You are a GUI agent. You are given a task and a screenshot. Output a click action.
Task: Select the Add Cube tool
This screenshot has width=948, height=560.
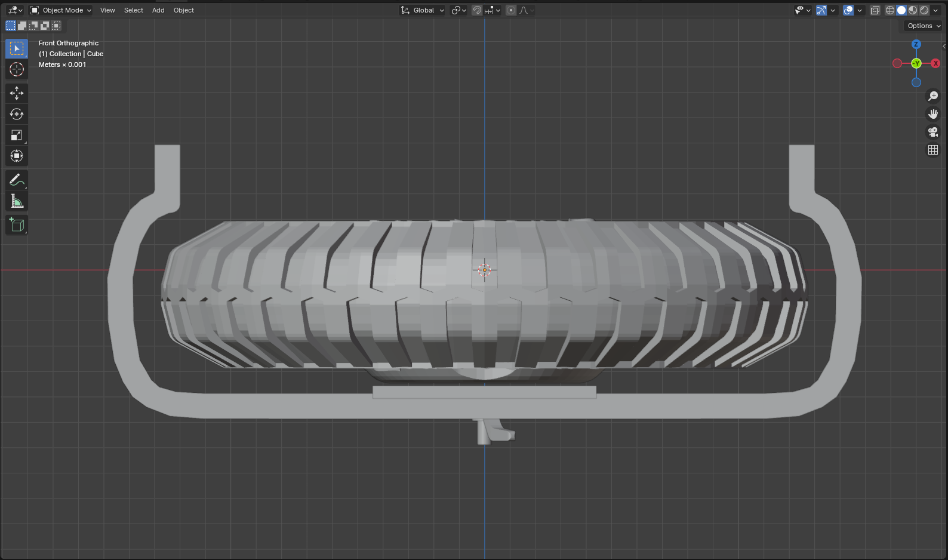(x=17, y=225)
